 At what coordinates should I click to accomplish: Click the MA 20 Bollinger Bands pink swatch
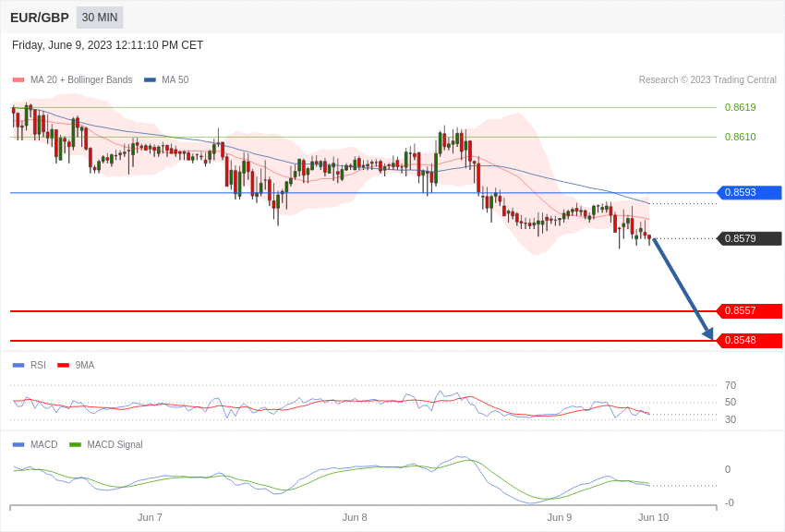click(18, 80)
